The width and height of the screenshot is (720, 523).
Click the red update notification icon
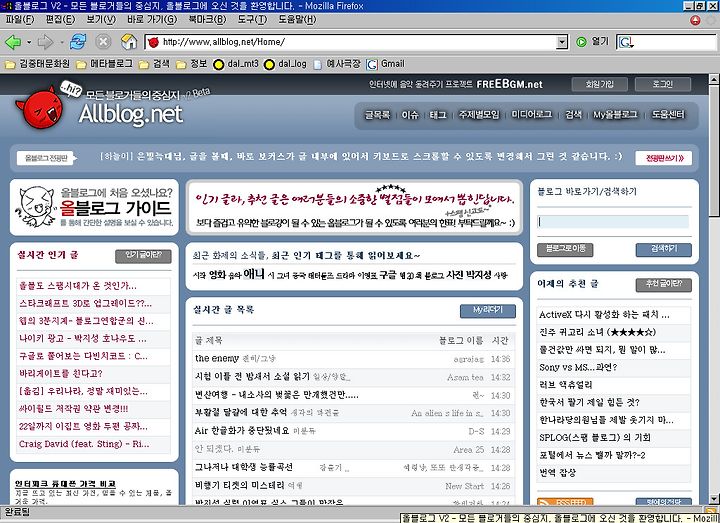coord(695,20)
